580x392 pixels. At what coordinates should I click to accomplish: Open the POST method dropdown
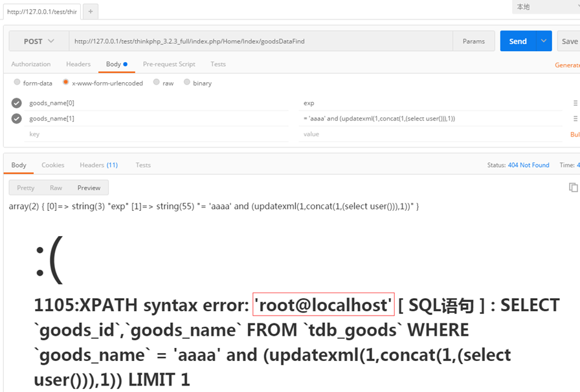[x=39, y=41]
